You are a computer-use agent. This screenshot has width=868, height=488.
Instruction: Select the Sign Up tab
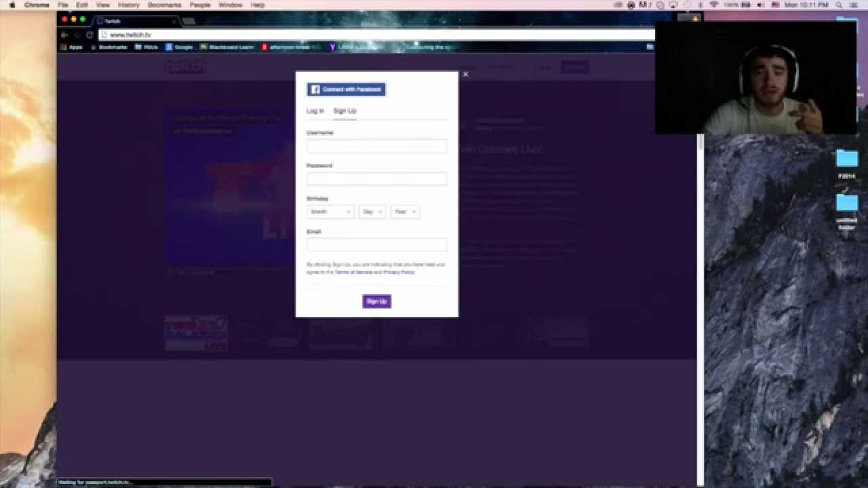tap(344, 110)
